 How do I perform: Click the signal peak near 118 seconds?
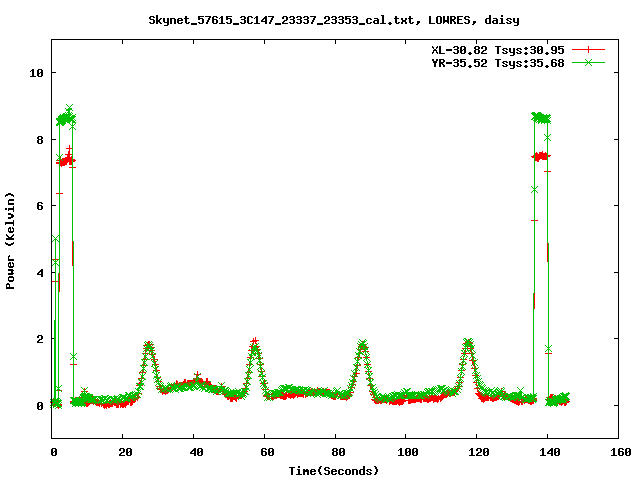468,344
